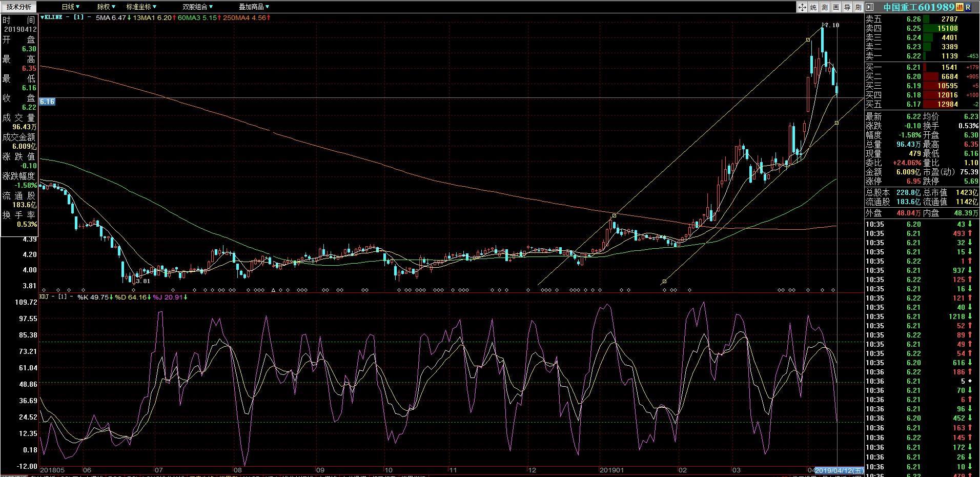980x477 pixels.
Task: Click the 总市值 1423亿 value
Action: pyautogui.click(x=967, y=192)
